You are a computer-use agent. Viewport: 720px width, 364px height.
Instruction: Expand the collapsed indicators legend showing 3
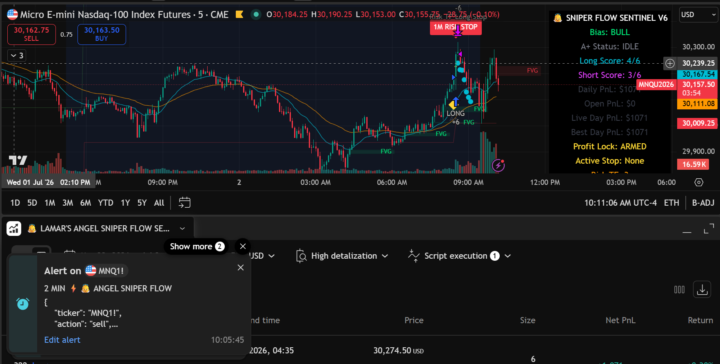(16, 56)
